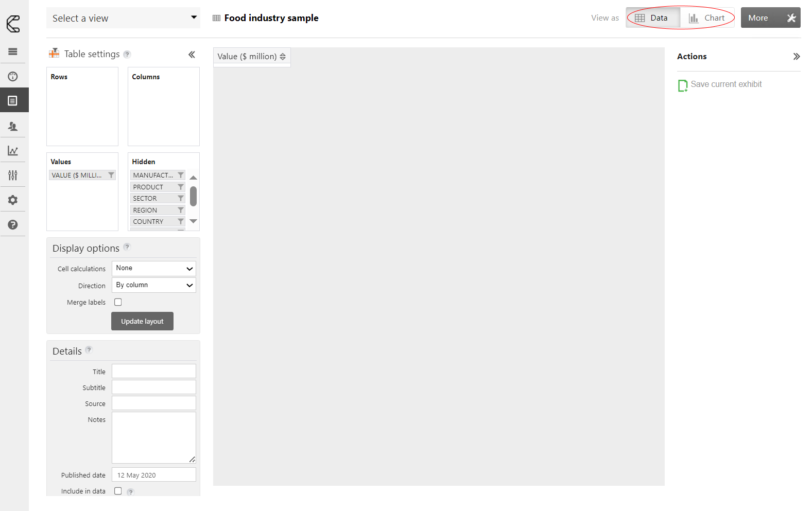Viewport: 812px width, 511px height.
Task: Switch the view to Chart
Action: coord(707,18)
